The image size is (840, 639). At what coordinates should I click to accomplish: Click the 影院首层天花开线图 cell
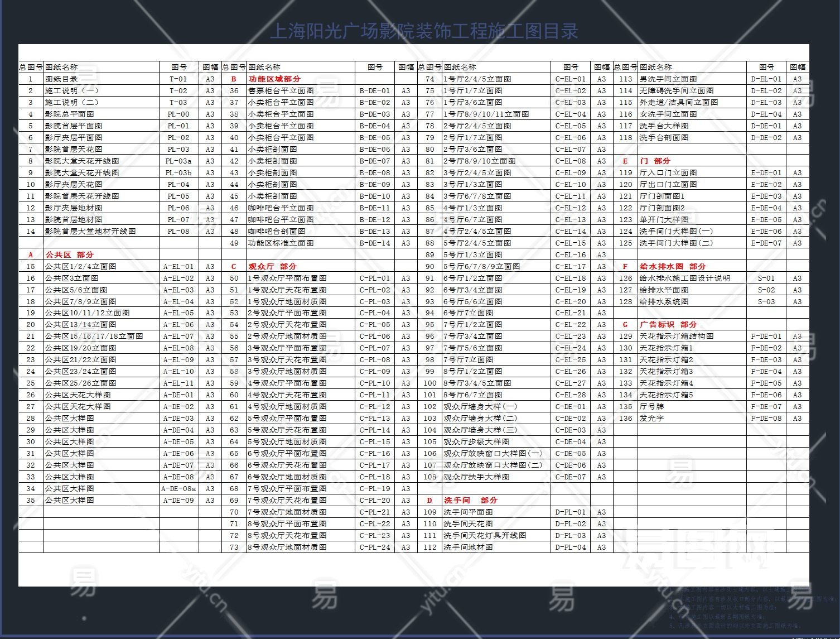coord(82,196)
